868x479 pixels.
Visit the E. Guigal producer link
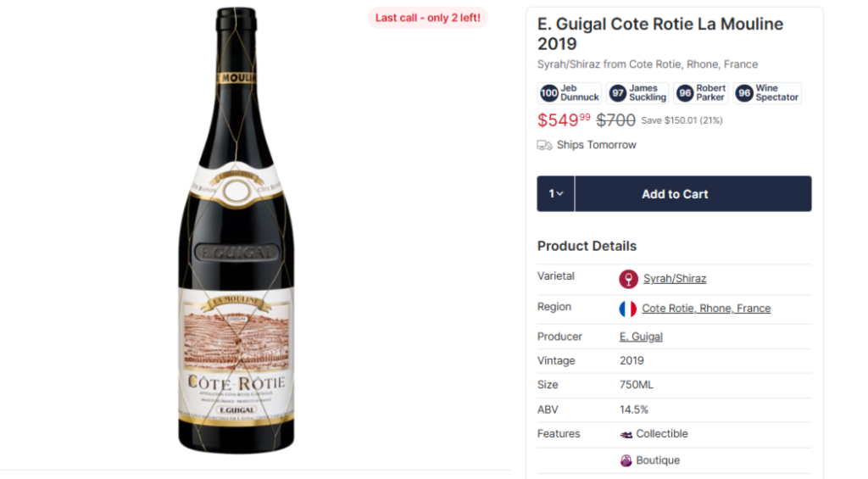pos(641,337)
